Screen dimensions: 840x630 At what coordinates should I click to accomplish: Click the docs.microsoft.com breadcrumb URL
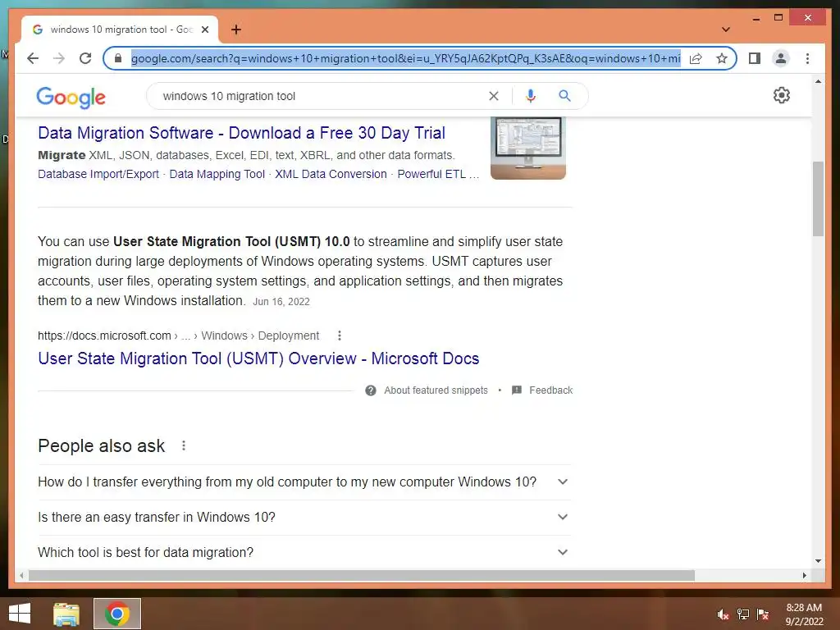point(178,336)
